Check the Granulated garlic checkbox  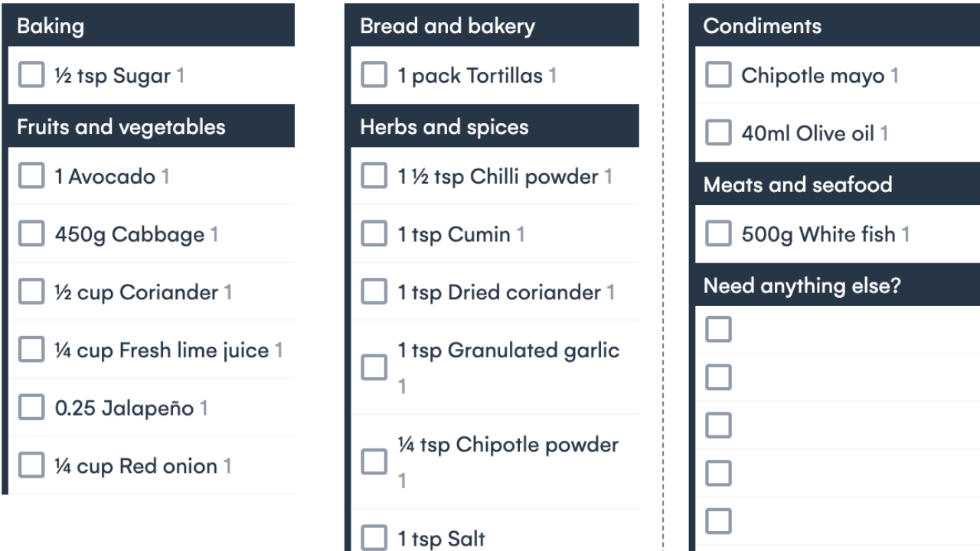click(374, 367)
